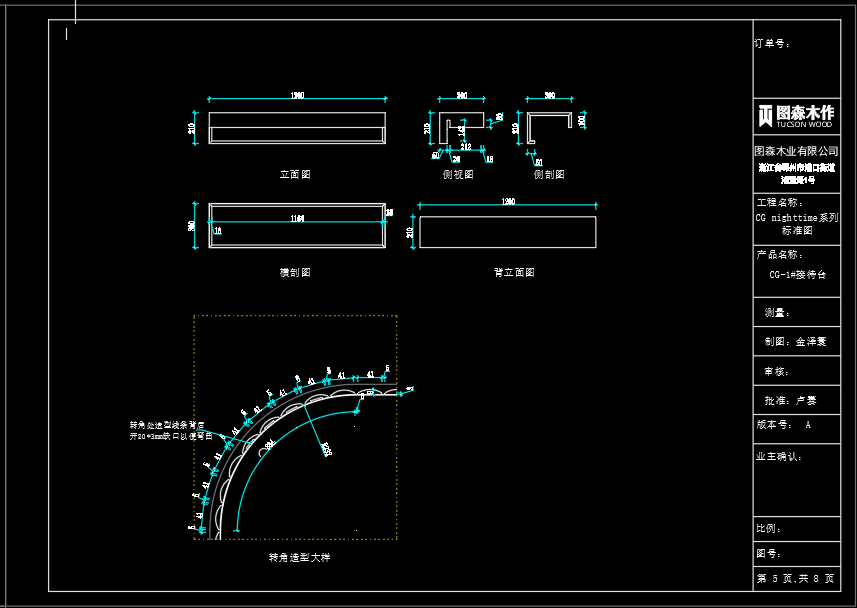Viewport: 857px width, 608px height.
Task: Select the 侧视图 view label
Action: pos(458,174)
